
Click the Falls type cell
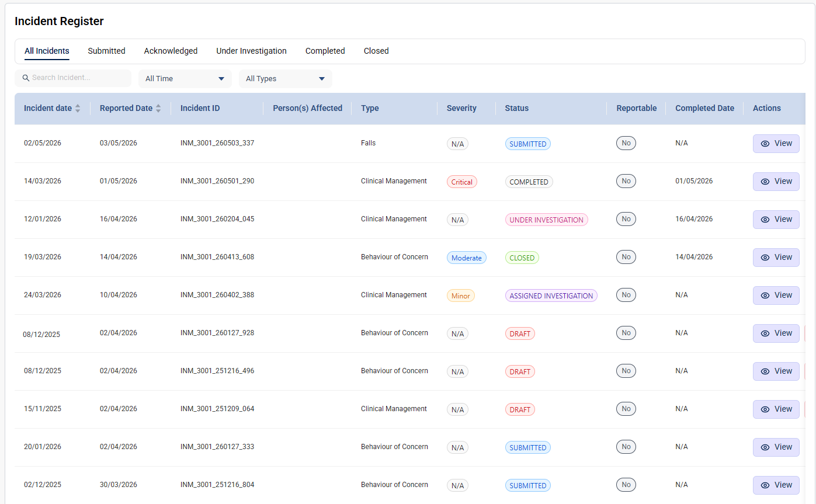(x=369, y=143)
